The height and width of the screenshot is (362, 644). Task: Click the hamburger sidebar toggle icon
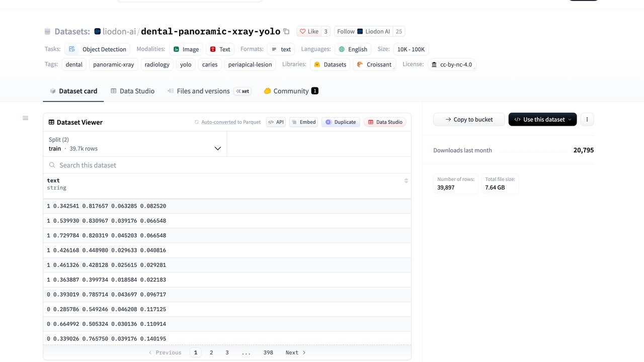[26, 118]
